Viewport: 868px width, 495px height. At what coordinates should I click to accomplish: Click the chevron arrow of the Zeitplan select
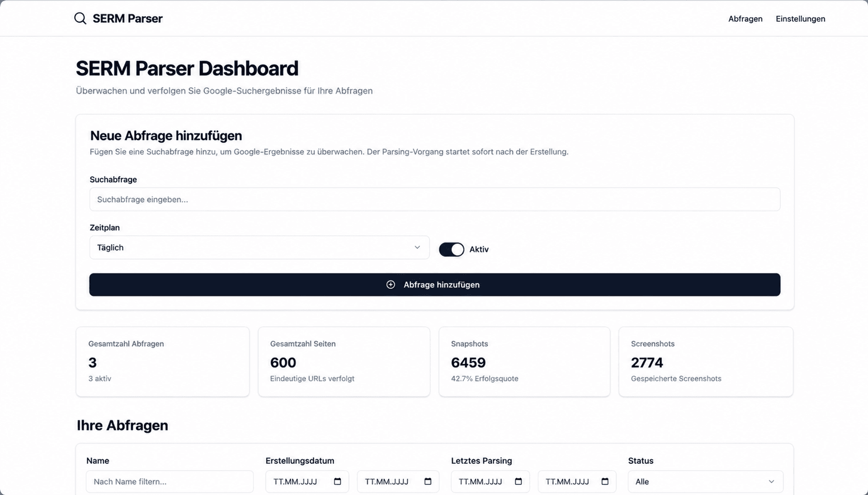pyautogui.click(x=417, y=247)
